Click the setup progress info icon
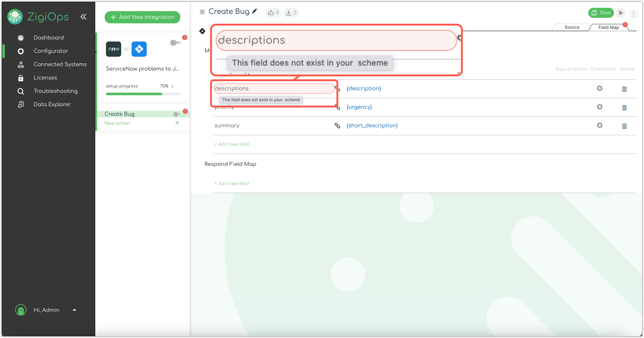The width and height of the screenshot is (644, 338). tap(172, 86)
